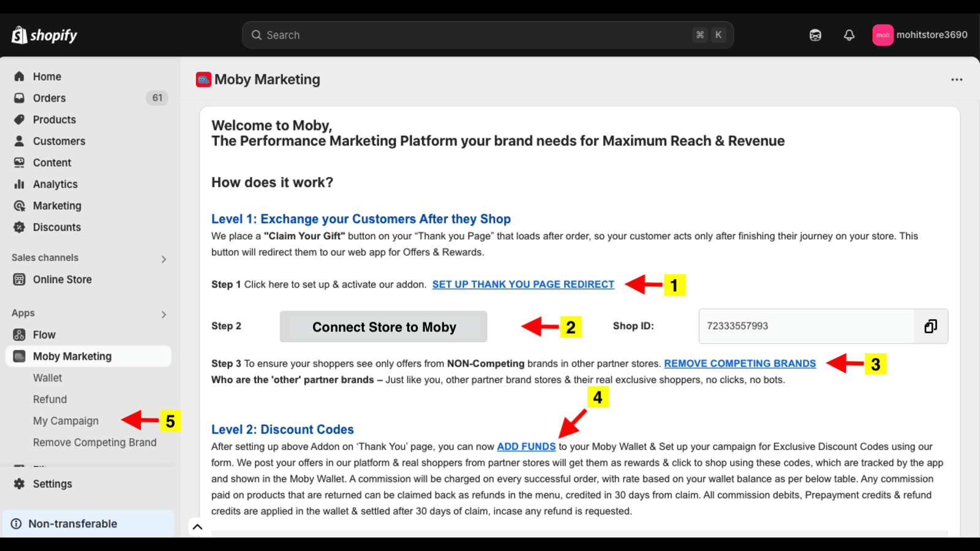The image size is (980, 551).
Task: Click Moby Marketing app header icon
Action: (203, 80)
